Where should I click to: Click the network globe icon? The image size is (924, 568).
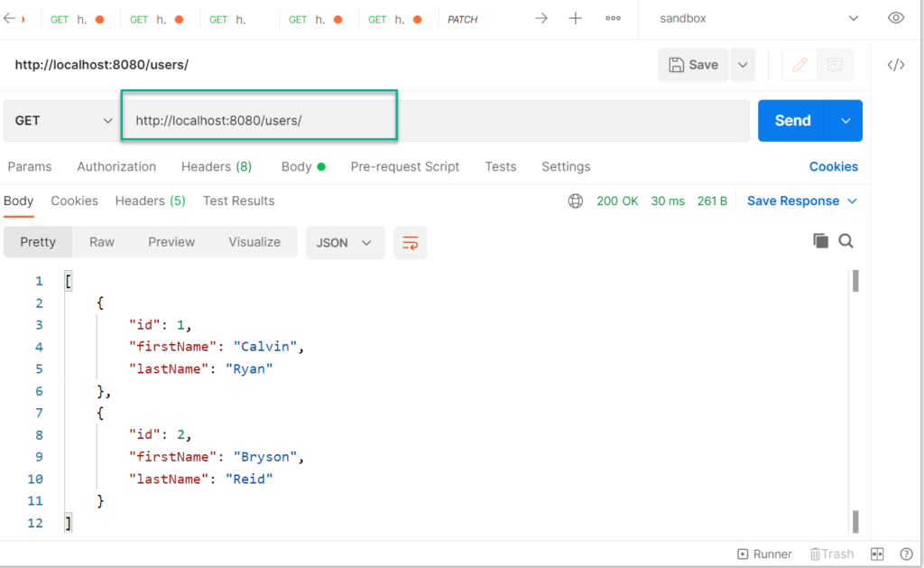point(576,200)
